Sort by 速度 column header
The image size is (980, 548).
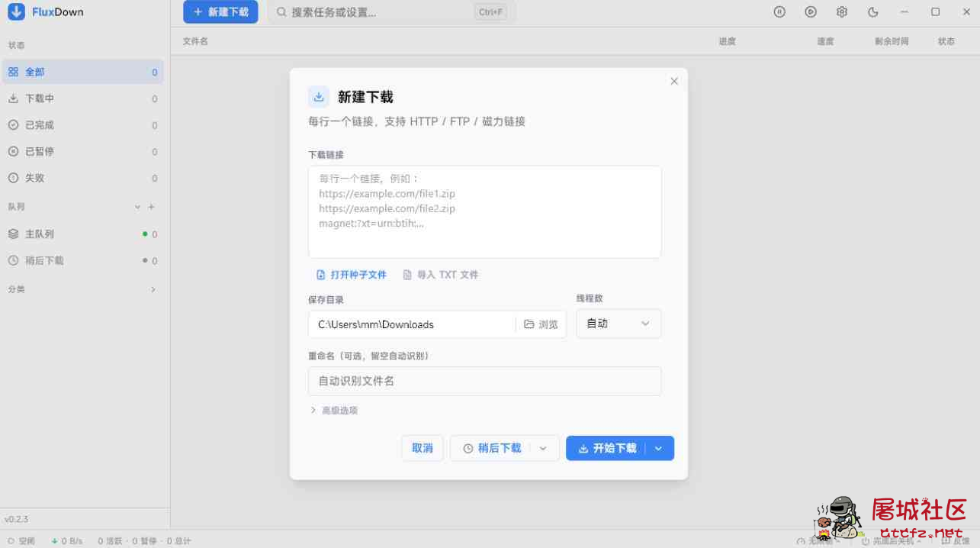[825, 41]
